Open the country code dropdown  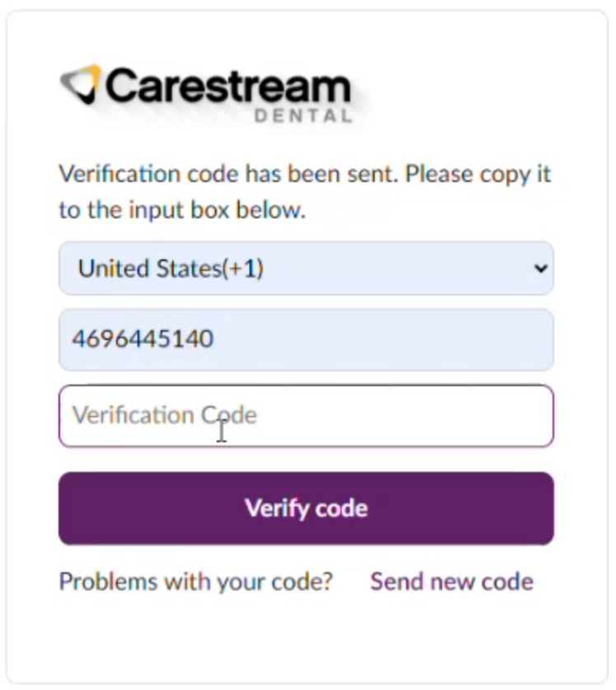point(306,268)
